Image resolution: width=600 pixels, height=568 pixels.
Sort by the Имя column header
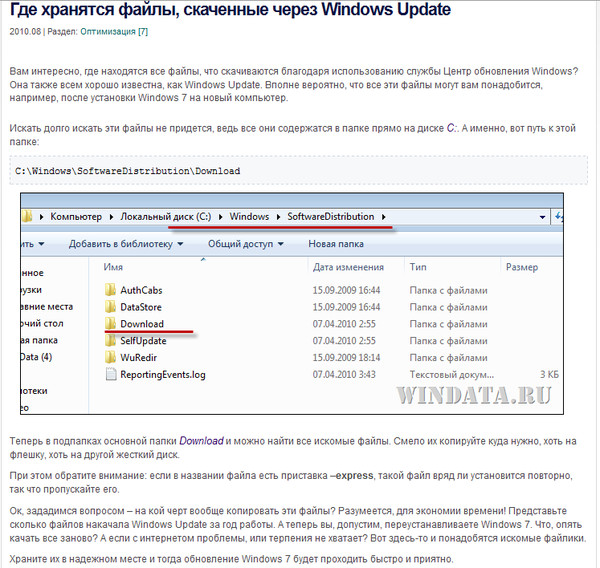click(x=113, y=267)
